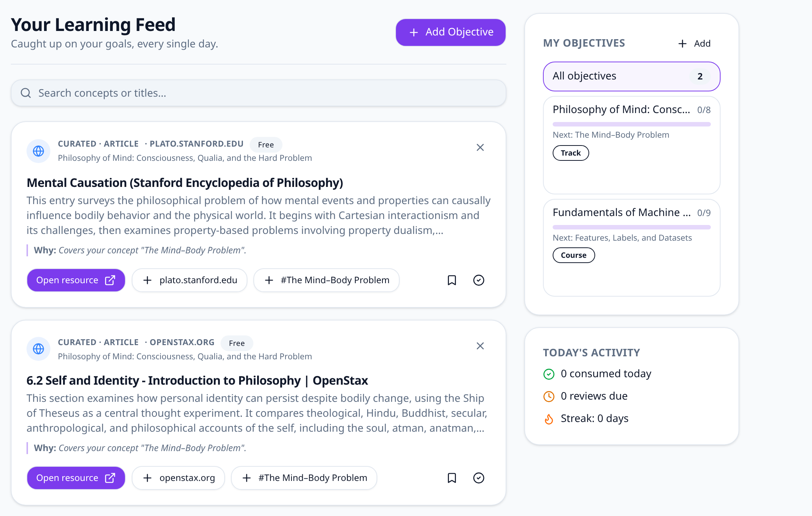This screenshot has height=516, width=812.
Task: Mark Mental Causation article as completed
Action: tap(479, 280)
